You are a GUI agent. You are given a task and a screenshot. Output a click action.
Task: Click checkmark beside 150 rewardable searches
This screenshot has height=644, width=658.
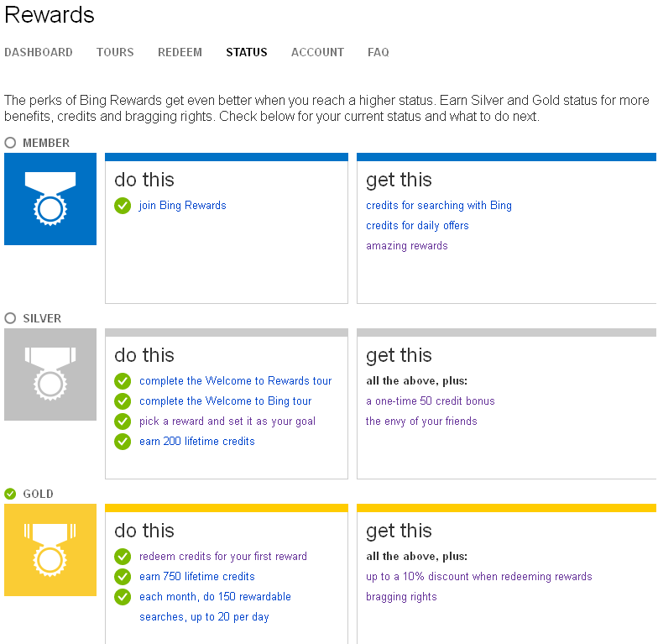[x=123, y=597]
